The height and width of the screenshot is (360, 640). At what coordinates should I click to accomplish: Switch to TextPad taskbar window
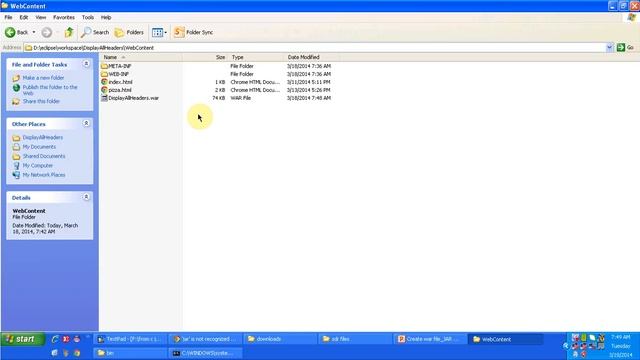pyautogui.click(x=130, y=339)
